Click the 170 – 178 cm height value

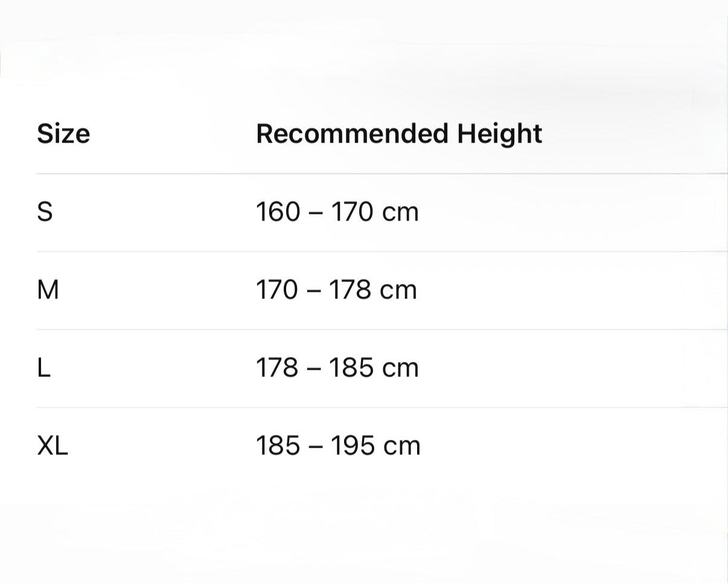coord(336,290)
